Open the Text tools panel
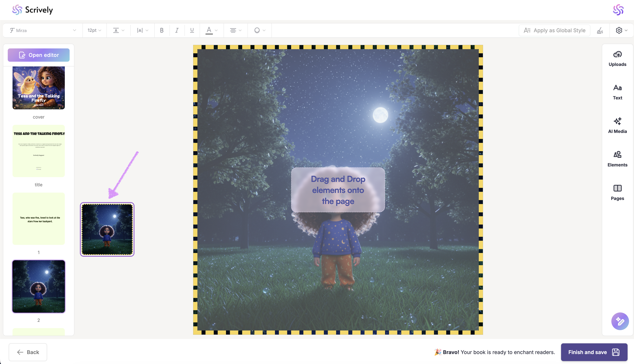Screen dimensions: 634x364 [x=617, y=92]
